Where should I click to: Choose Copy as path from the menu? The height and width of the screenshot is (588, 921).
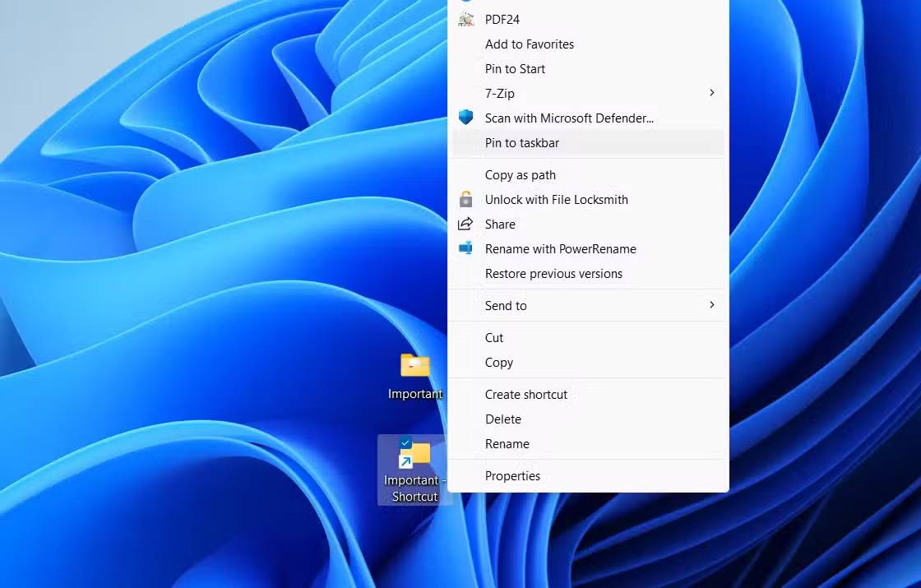520,174
